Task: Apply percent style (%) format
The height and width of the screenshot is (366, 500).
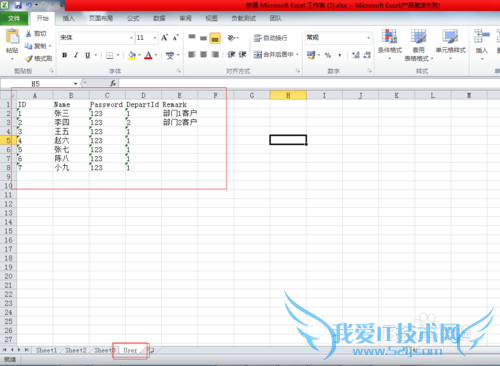Action: [x=328, y=55]
